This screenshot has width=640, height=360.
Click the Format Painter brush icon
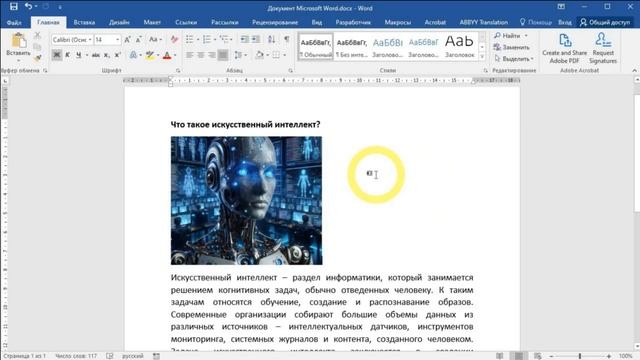(x=38, y=58)
